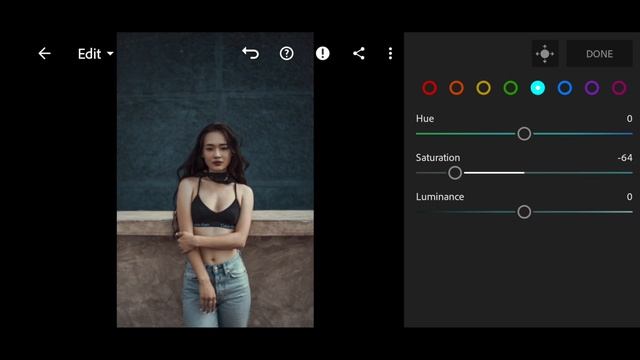The width and height of the screenshot is (640, 360).
Task: Click the Luminance label
Action: click(440, 197)
